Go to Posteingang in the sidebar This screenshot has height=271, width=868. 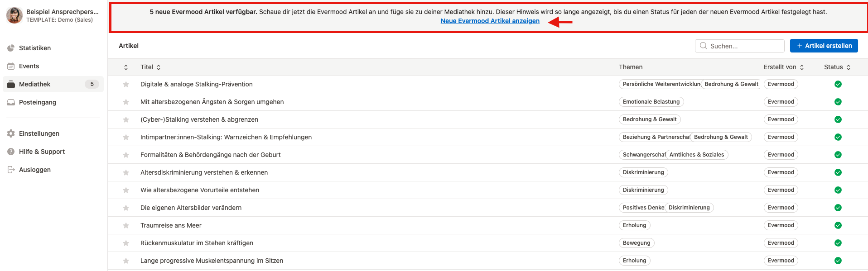click(x=38, y=102)
